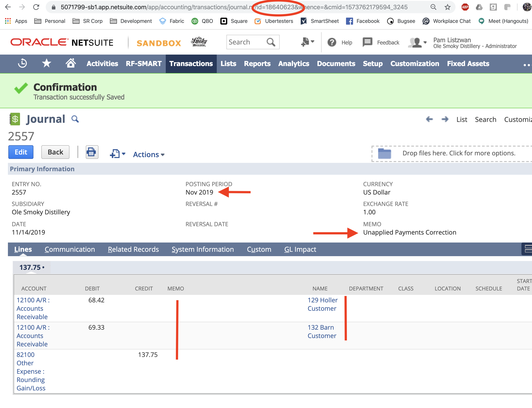Screen dimensions: 532x408
Task: Go to the NetSuite home icon
Action: tap(71, 63)
